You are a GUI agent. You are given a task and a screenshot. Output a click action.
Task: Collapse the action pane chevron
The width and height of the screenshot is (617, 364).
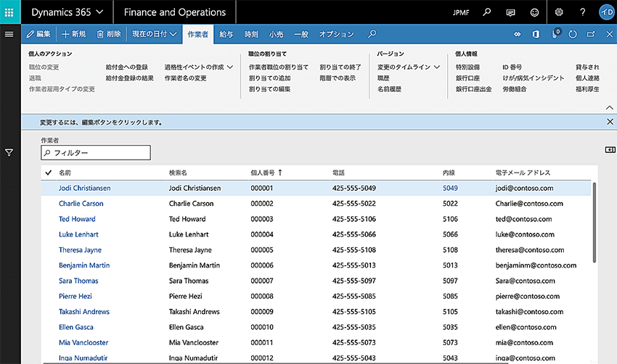610,107
